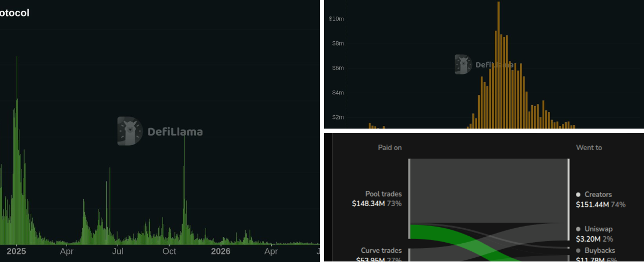Click the Uniswap legend dot
Image resolution: width=644 pixels, height=262 pixels.
[578, 229]
